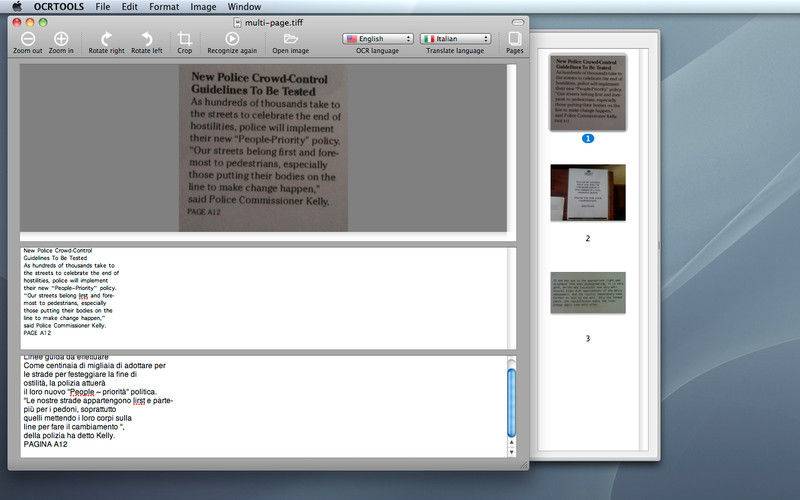Click 'PAGE A12' in the OCR text pane
This screenshot has height=500, width=800.
[x=37, y=333]
